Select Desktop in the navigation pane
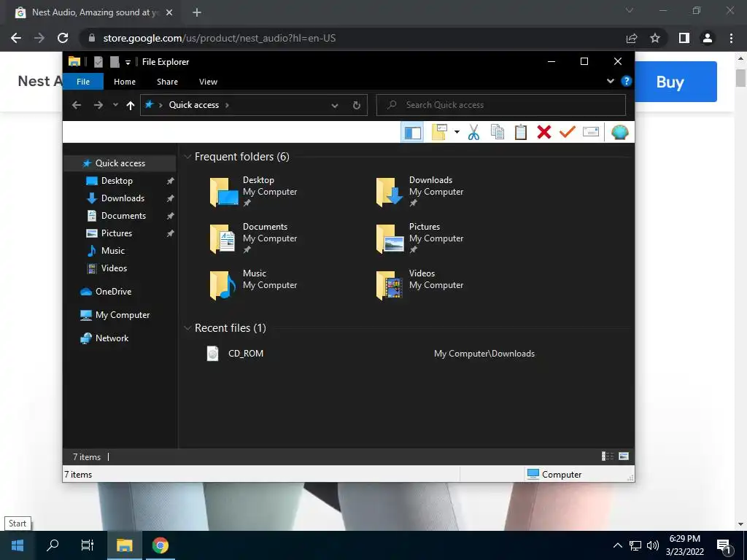The height and width of the screenshot is (560, 747). (117, 181)
